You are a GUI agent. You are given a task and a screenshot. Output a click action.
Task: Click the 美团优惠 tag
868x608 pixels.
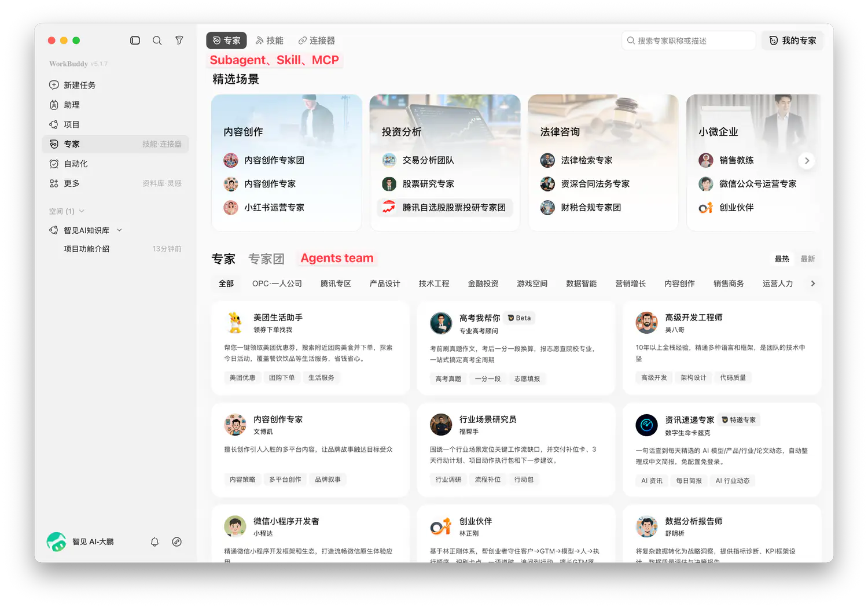(x=242, y=378)
